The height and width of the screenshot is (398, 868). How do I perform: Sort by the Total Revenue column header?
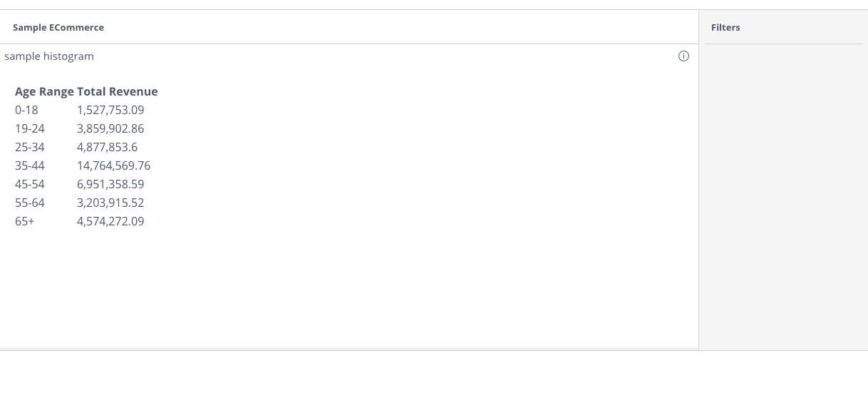tap(118, 91)
